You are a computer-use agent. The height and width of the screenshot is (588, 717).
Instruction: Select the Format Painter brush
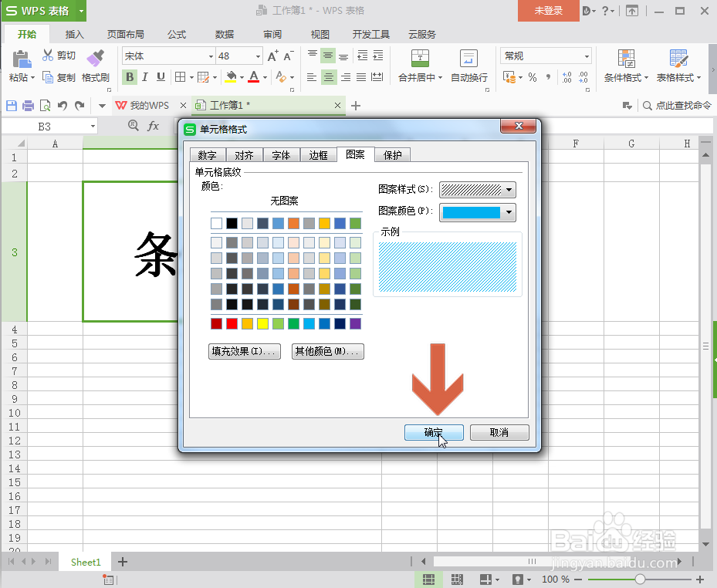point(96,58)
